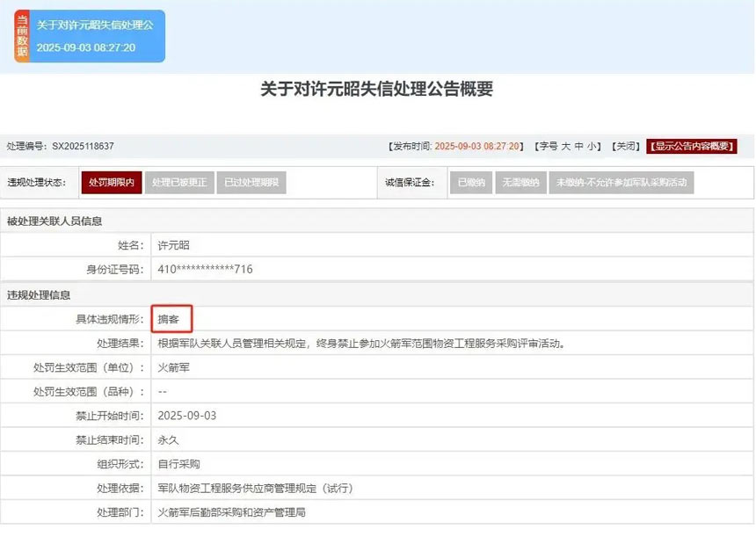Click the 显示公告内容概要 button

click(x=691, y=146)
